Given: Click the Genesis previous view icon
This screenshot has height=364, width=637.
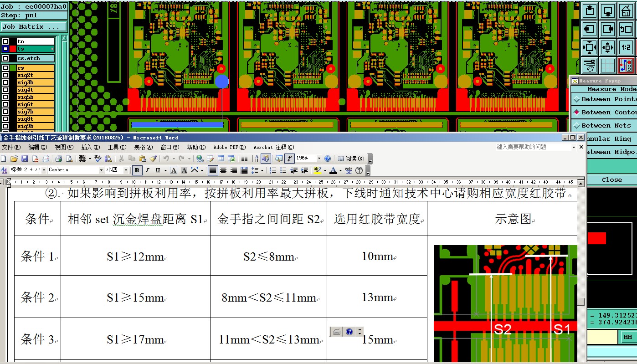Looking at the screenshot, I should coord(626,29).
